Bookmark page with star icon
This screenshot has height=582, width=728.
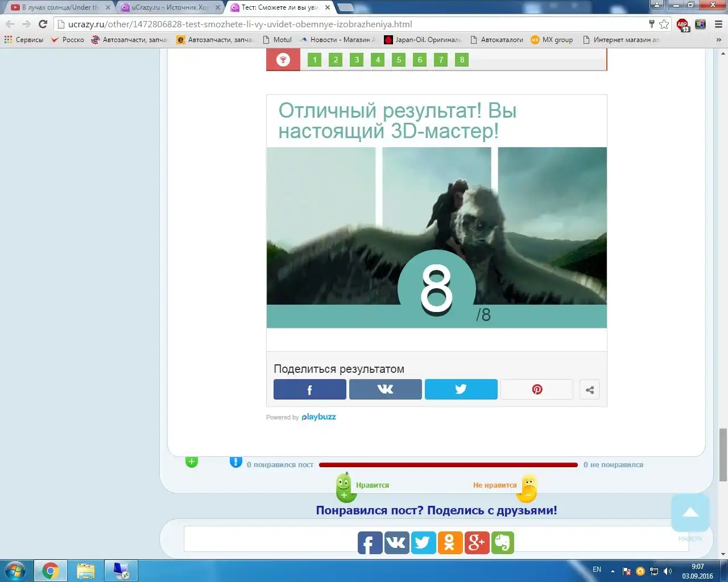coord(664,24)
